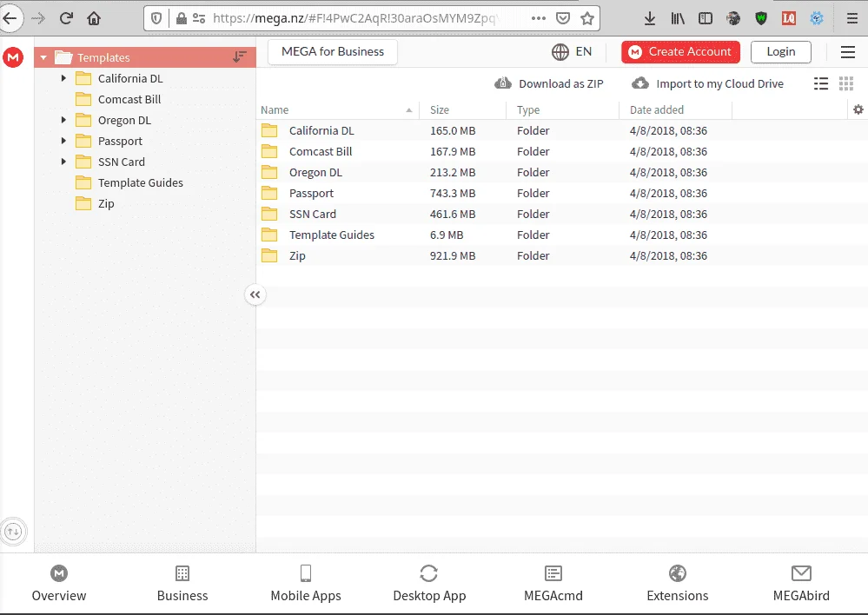Select the Comcast Bill row in file list
Image resolution: width=868 pixels, height=615 pixels.
(x=561, y=152)
